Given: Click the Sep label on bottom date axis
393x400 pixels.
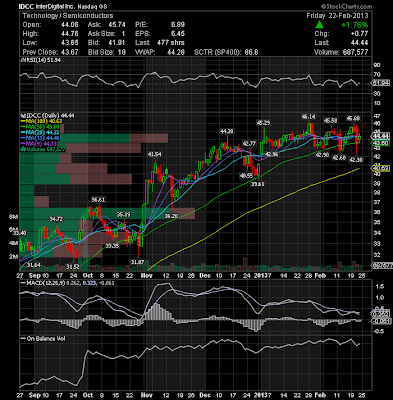Looking at the screenshot, I should [35, 395].
